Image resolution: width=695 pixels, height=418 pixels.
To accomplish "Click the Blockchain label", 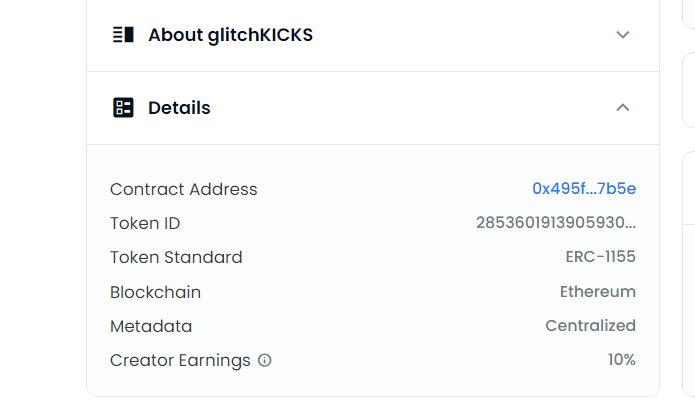I will pyautogui.click(x=155, y=293).
